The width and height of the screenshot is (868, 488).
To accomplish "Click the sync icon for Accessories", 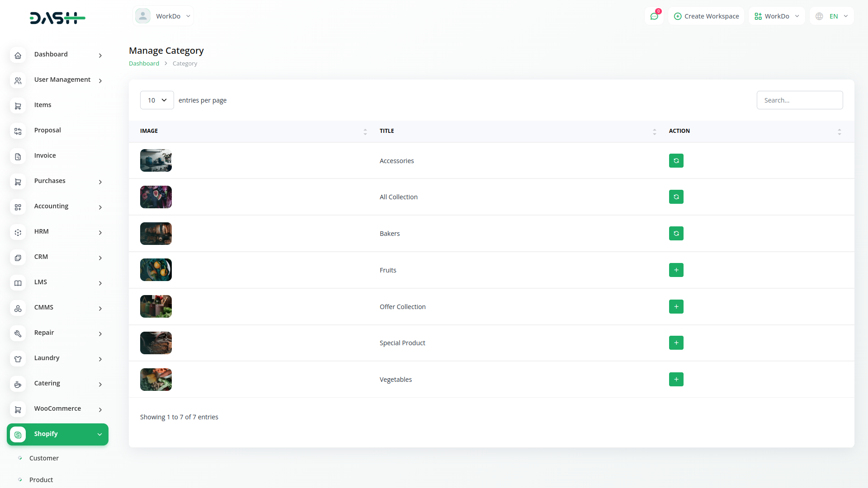I will (x=676, y=160).
